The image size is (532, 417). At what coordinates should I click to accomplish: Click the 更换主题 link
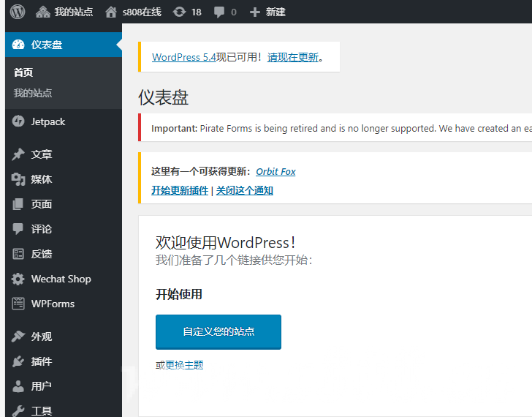184,365
